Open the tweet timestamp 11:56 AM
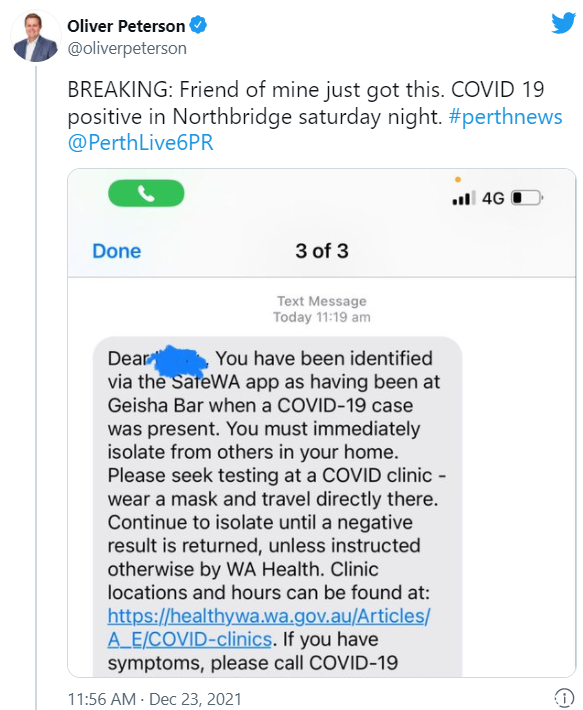This screenshot has width=583, height=710. (x=101, y=699)
